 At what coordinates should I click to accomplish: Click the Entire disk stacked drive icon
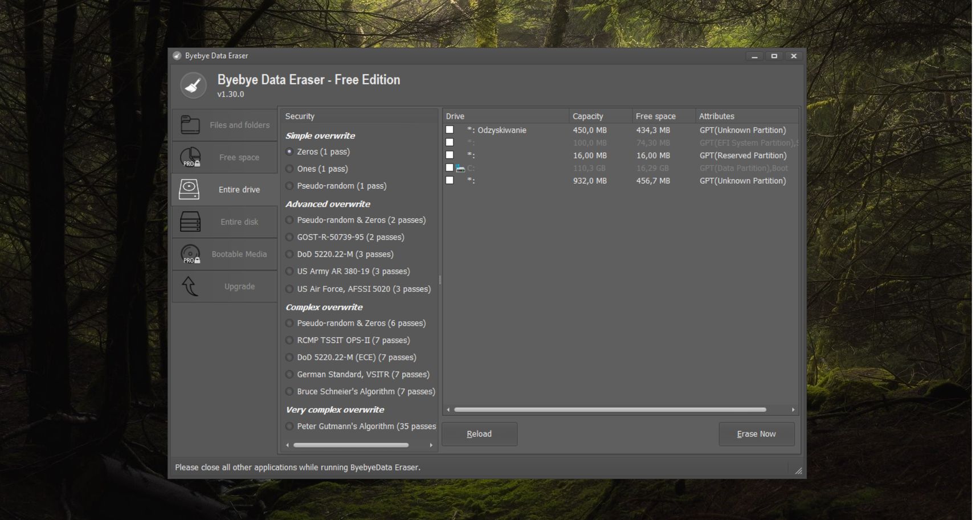[x=190, y=222]
